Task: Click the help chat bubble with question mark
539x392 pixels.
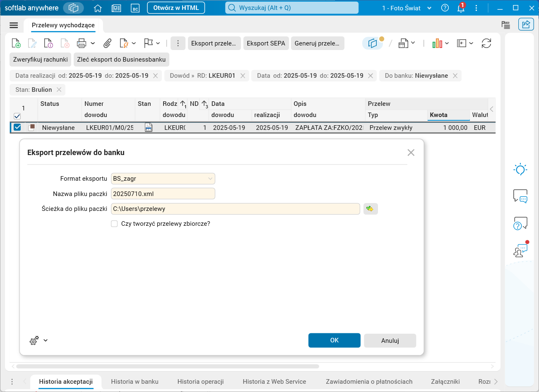Action: click(520, 223)
